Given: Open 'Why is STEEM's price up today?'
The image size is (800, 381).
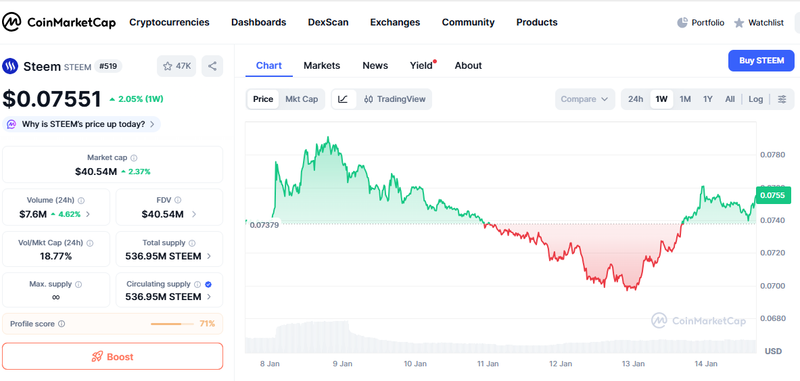Looking at the screenshot, I should pos(82,124).
